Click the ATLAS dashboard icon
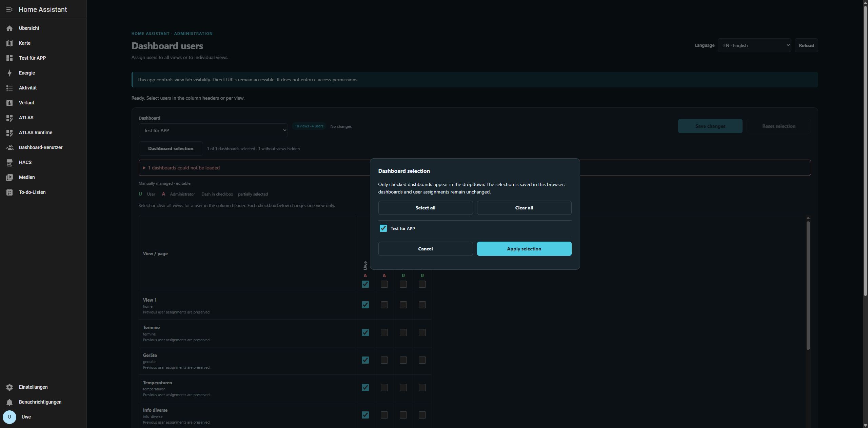The image size is (868, 428). [9, 118]
